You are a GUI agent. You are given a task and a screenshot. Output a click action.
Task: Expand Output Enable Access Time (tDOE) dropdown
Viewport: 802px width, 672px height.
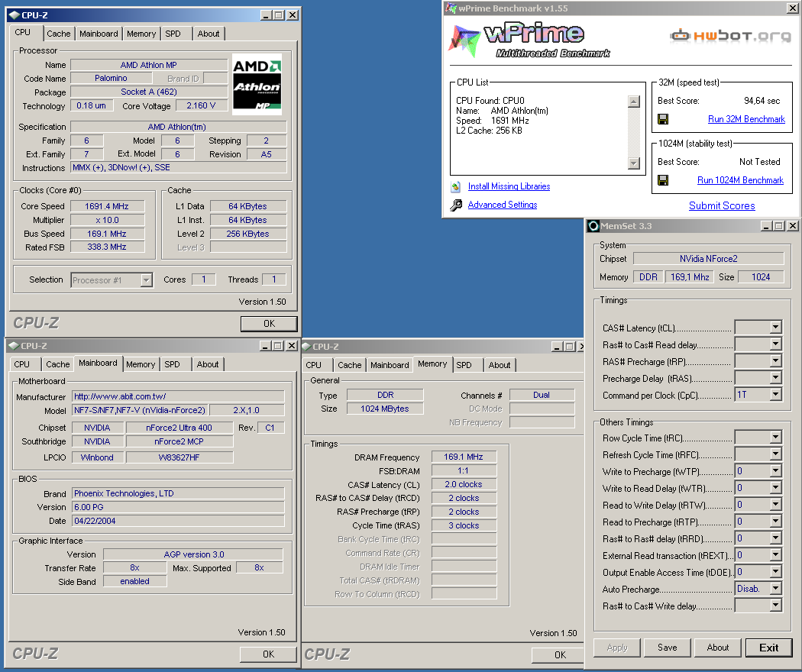tap(776, 572)
